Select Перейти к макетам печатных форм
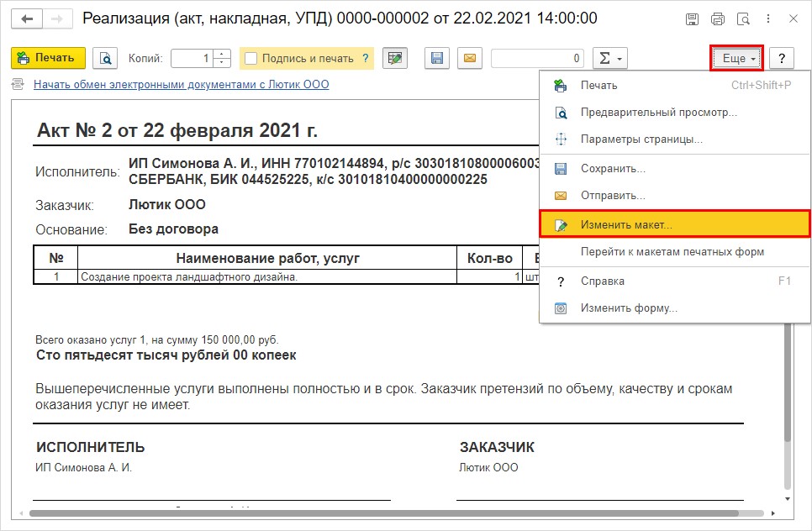 coord(675,252)
